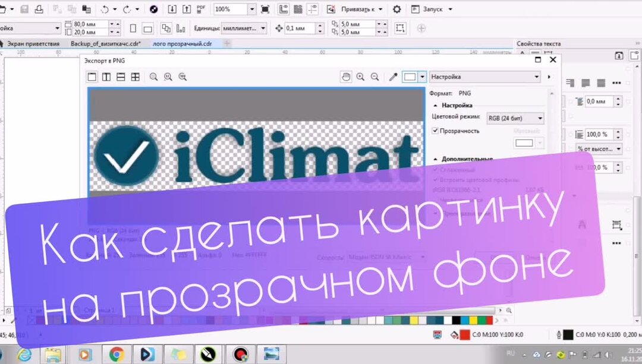The image size is (642, 364).
Task: Select single full preview layout in export dialog
Action: 92,77
